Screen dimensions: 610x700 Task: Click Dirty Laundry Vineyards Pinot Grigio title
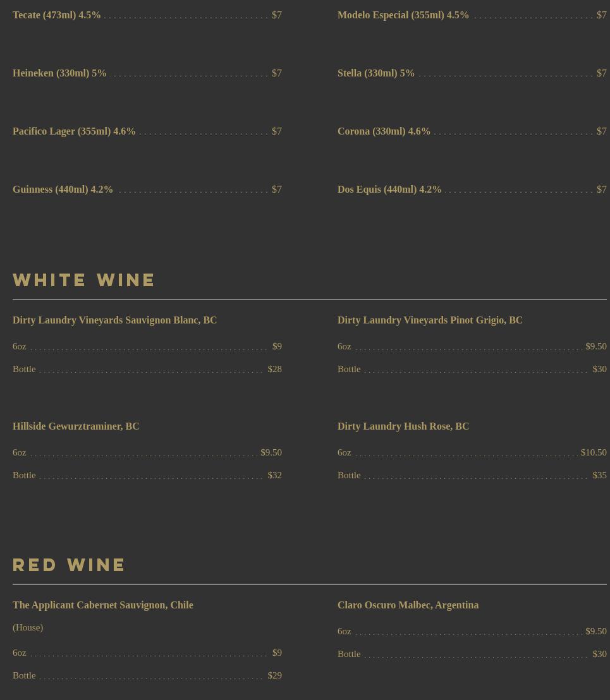pyautogui.click(x=430, y=320)
